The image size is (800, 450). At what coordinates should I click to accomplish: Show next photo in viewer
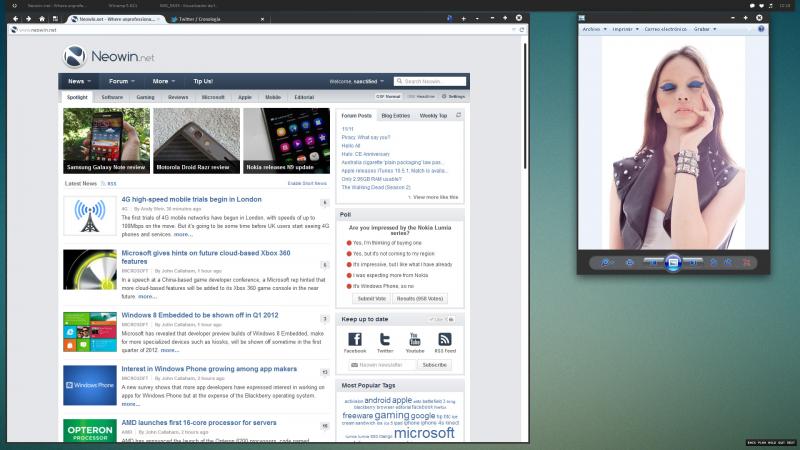(x=693, y=262)
